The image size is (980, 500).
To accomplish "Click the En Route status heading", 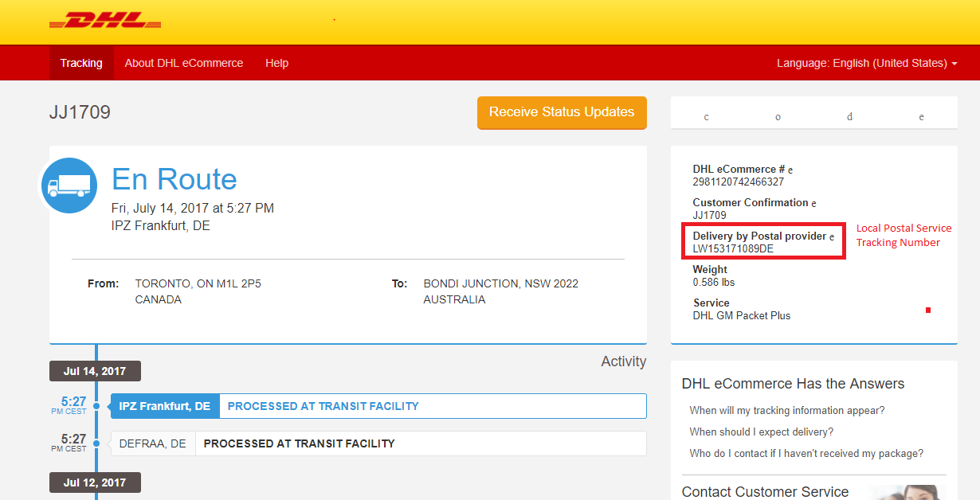I will 174,179.
